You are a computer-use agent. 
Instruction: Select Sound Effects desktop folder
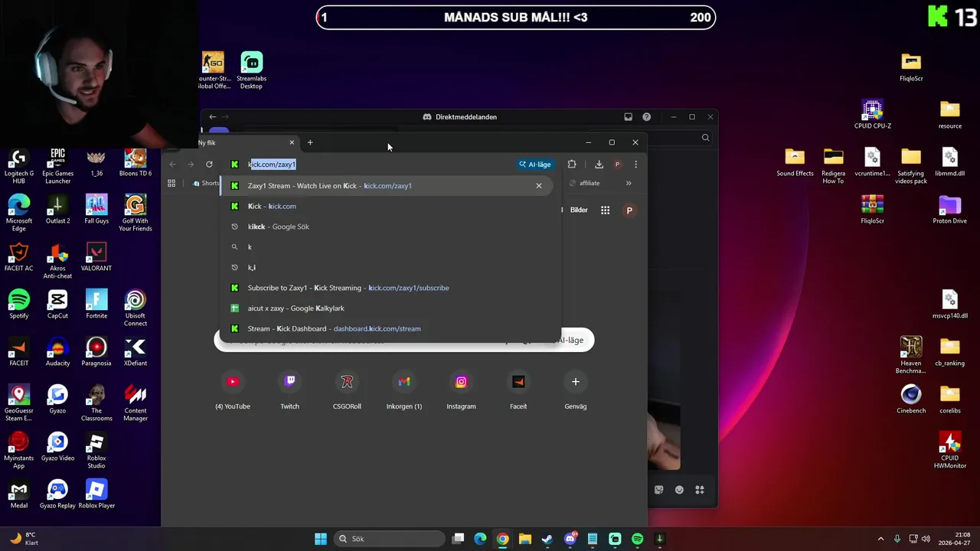[795, 162]
